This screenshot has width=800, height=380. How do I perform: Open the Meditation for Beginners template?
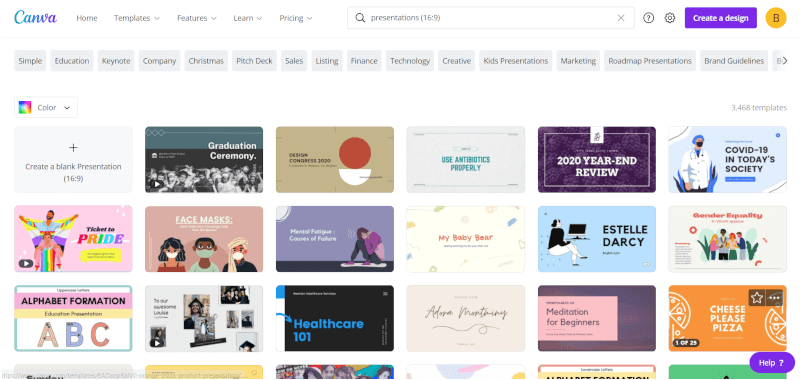tap(597, 318)
